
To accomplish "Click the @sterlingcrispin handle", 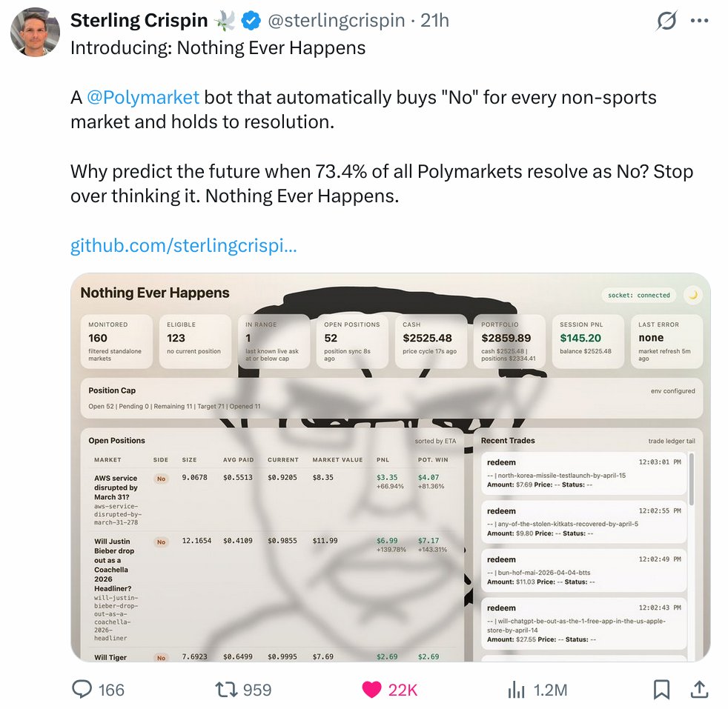I will (336, 21).
